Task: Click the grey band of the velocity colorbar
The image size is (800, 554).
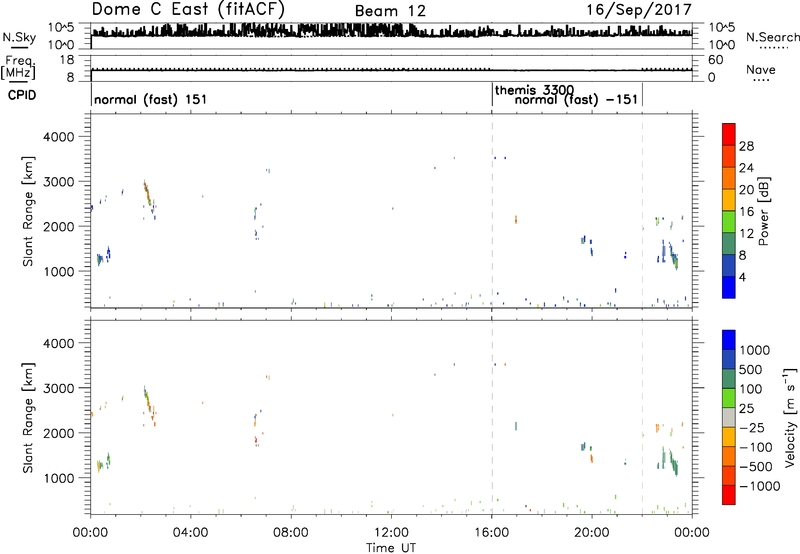Action: [729, 418]
